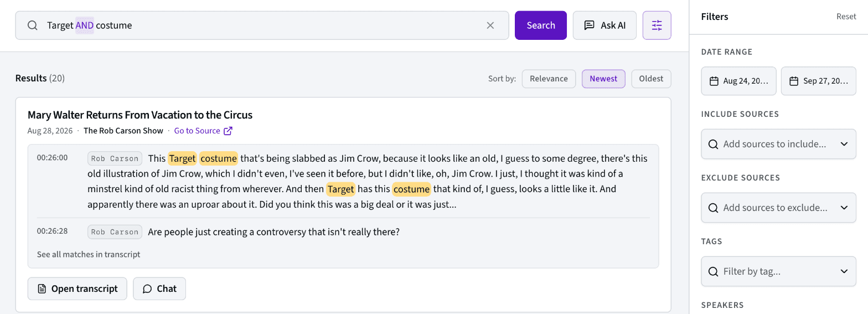The image size is (868, 314).
Task: Sort results by Newest
Action: pyautogui.click(x=603, y=79)
